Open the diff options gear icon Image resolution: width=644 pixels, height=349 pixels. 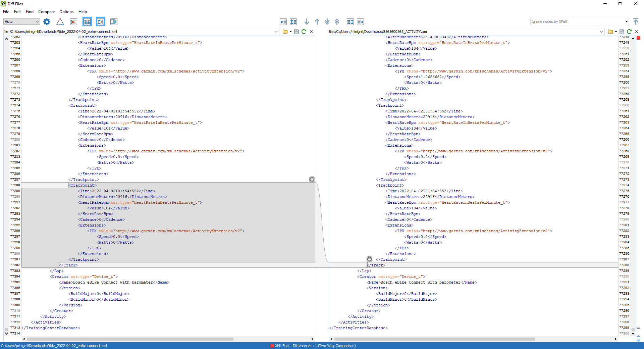pyautogui.click(x=47, y=22)
